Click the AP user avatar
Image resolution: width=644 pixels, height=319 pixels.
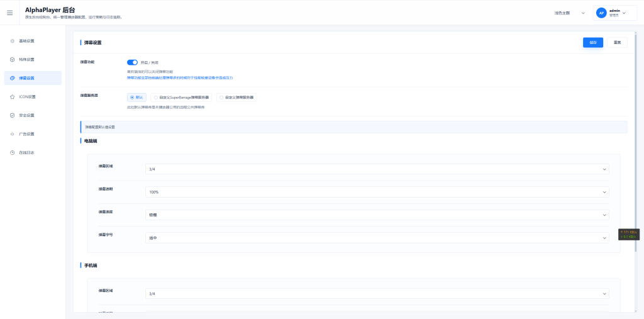pyautogui.click(x=601, y=13)
